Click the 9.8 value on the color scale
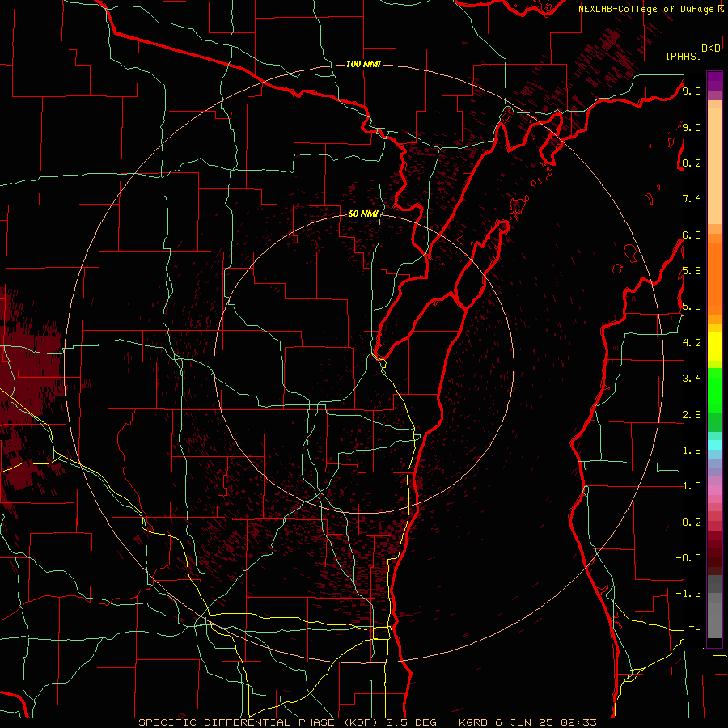This screenshot has width=728, height=728. [692, 91]
